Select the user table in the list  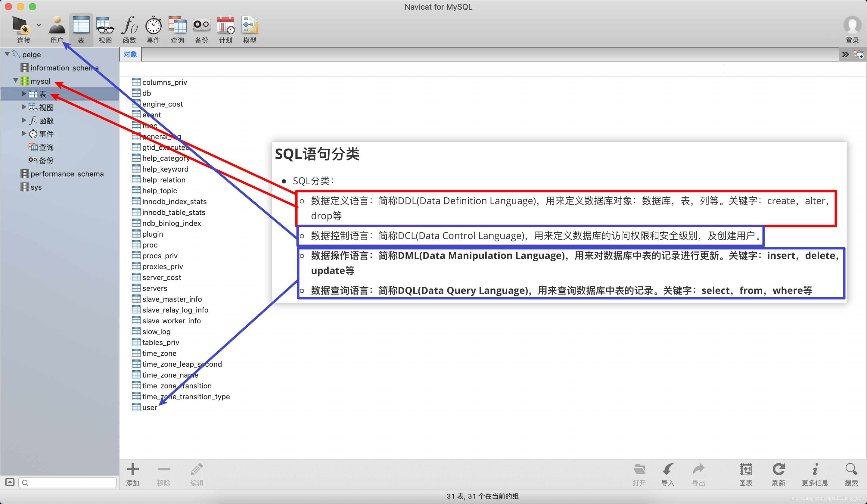(x=149, y=407)
